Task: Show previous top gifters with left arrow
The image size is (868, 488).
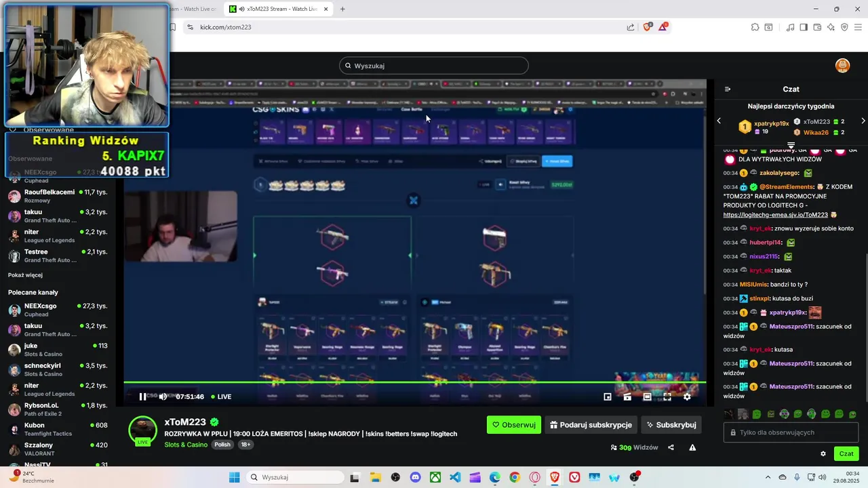Action: (719, 121)
